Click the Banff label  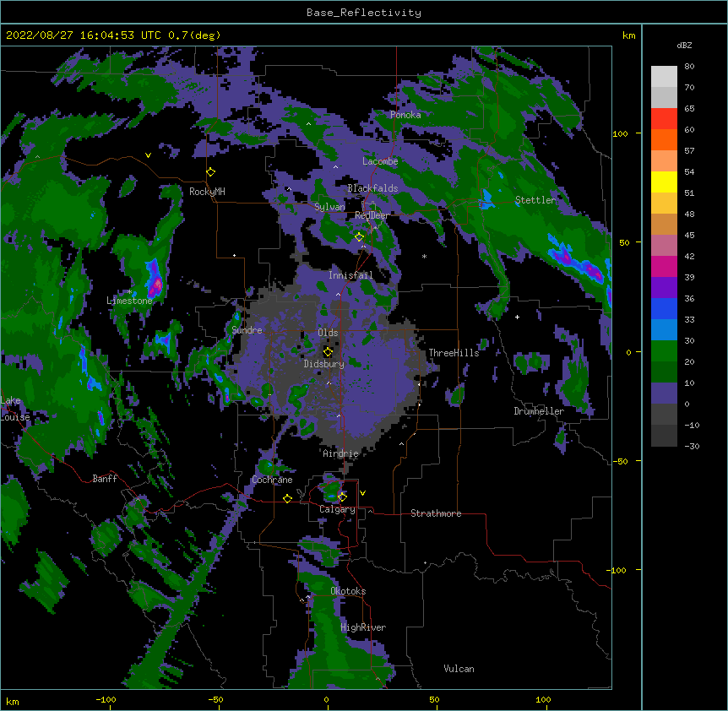(x=105, y=479)
